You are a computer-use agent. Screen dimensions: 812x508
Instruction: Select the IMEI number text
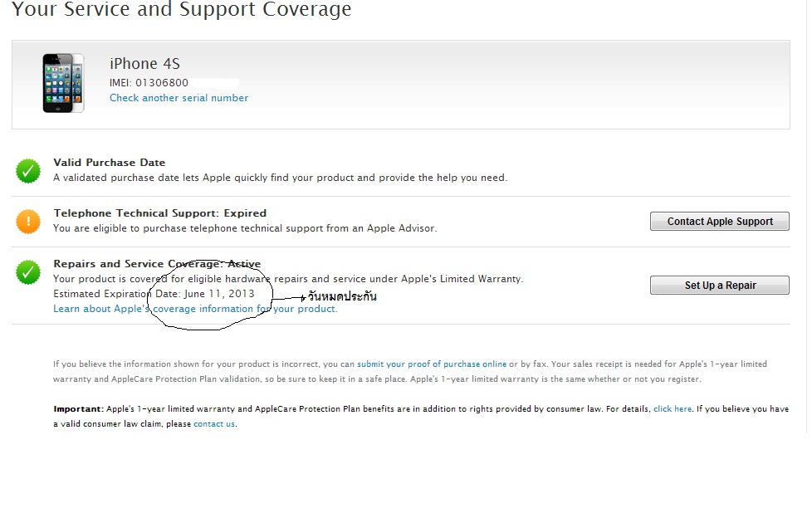[149, 83]
